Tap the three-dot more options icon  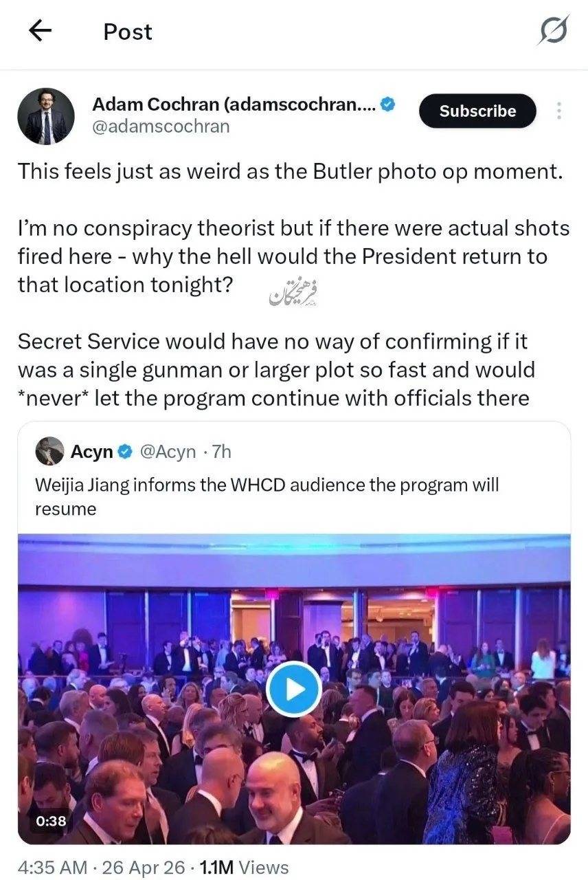coord(559,111)
